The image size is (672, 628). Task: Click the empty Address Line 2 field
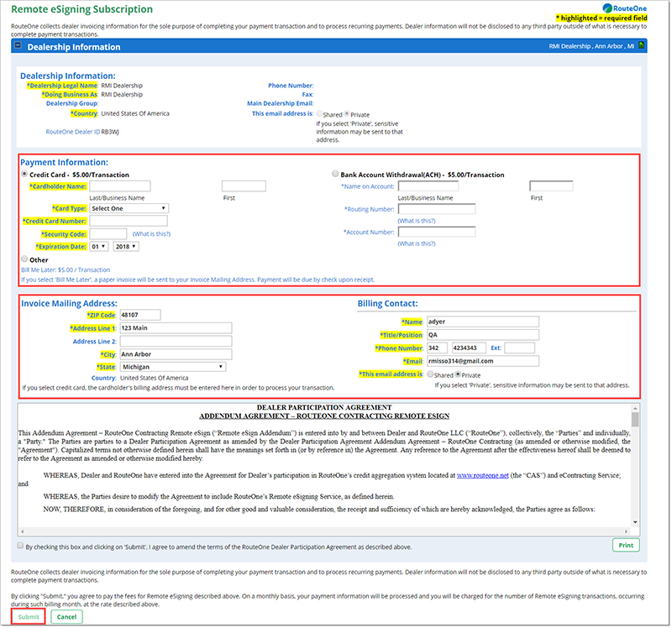coord(176,342)
